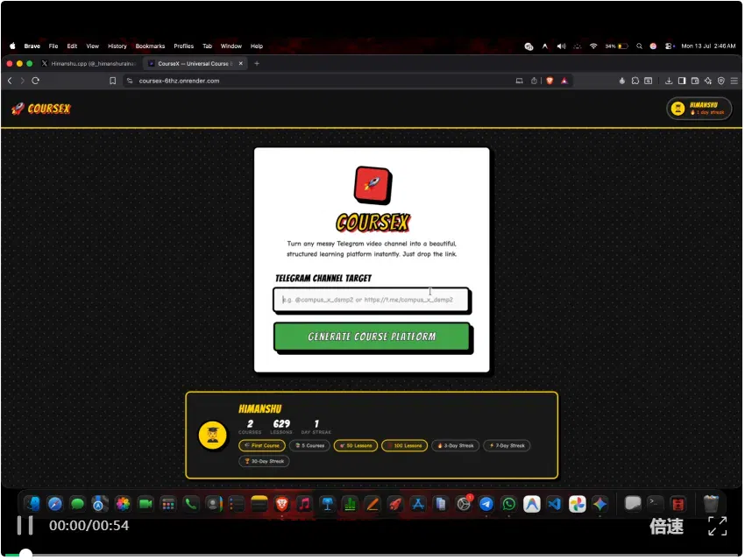Open a new browser tab
Image resolution: width=745 pixels, height=560 pixels.
(x=257, y=64)
